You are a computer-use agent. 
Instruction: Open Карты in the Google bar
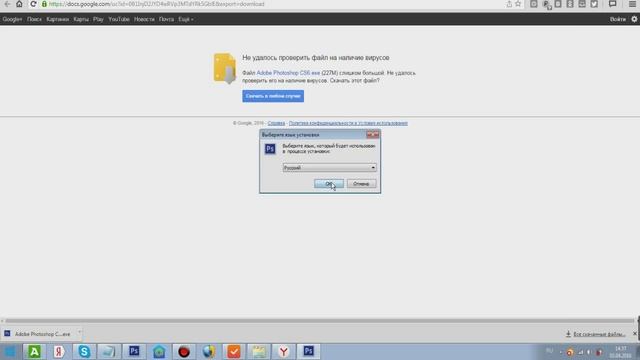click(x=81, y=19)
